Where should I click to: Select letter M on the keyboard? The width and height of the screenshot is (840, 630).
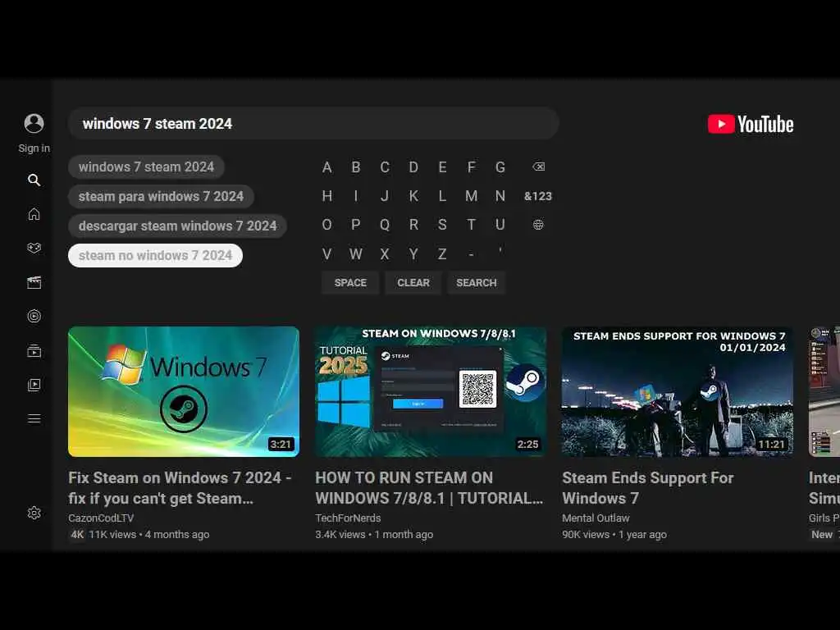click(471, 196)
